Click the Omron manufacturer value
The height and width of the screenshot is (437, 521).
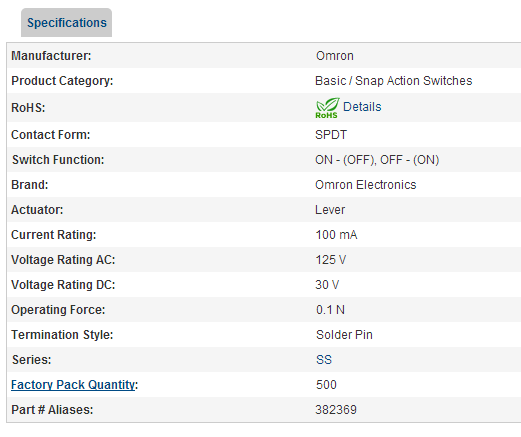coord(335,56)
